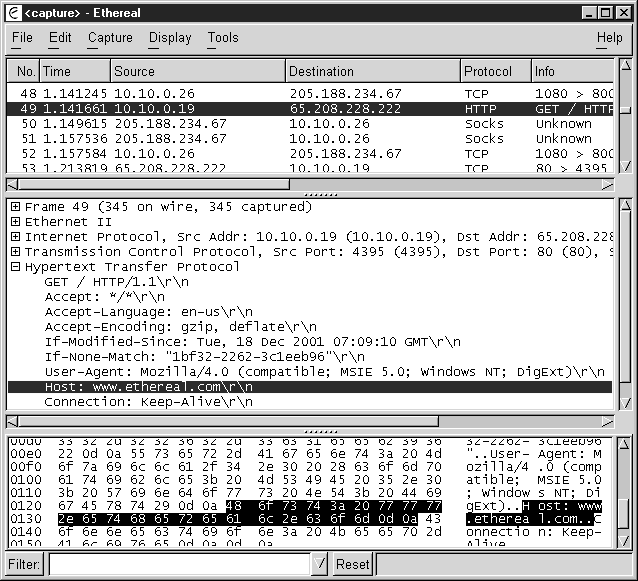Select the Connection: Keep-Alive line
Image resolution: width=638 pixels, height=581 pixels.
[149, 402]
